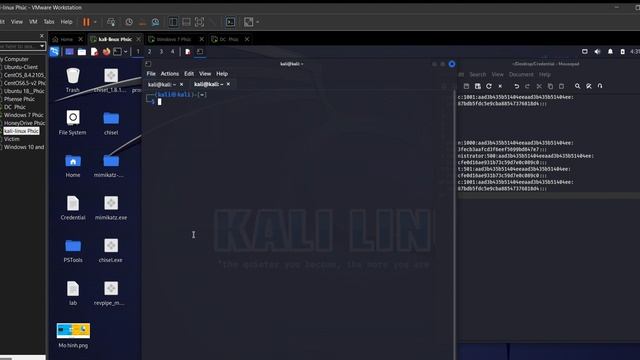Open the file manager from Kali panel
This screenshot has height=360, width=640.
tap(82, 51)
